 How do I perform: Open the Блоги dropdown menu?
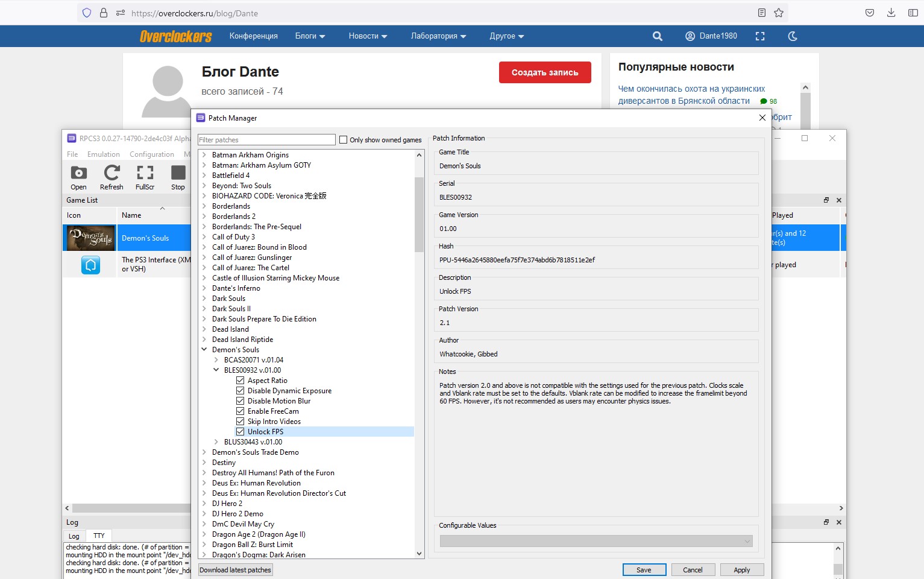coord(310,36)
